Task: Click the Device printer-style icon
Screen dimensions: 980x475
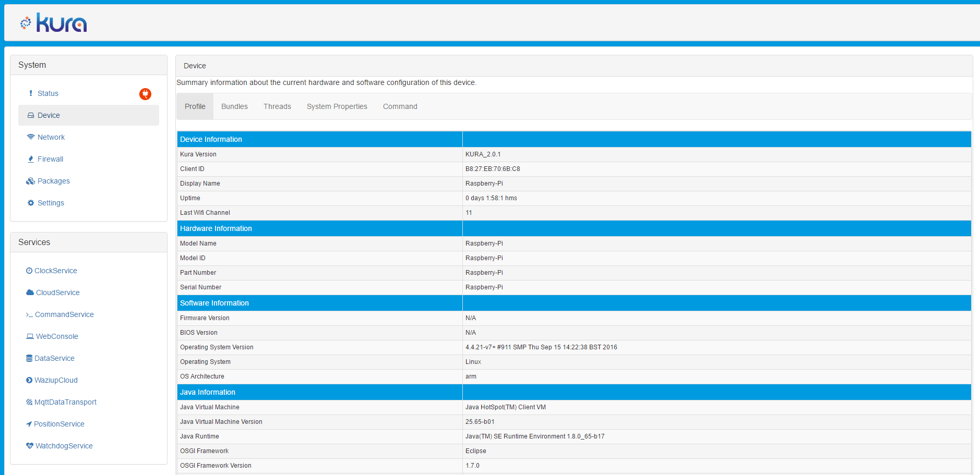Action: tap(31, 115)
